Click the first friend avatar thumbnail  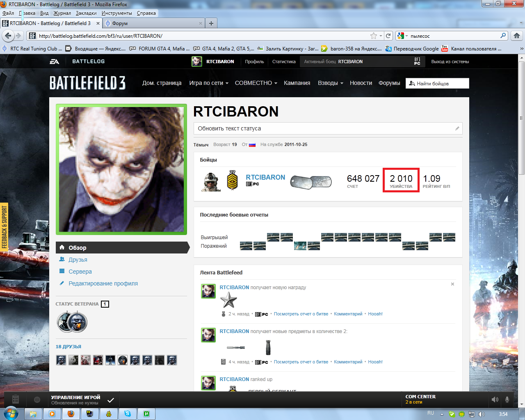click(61, 361)
